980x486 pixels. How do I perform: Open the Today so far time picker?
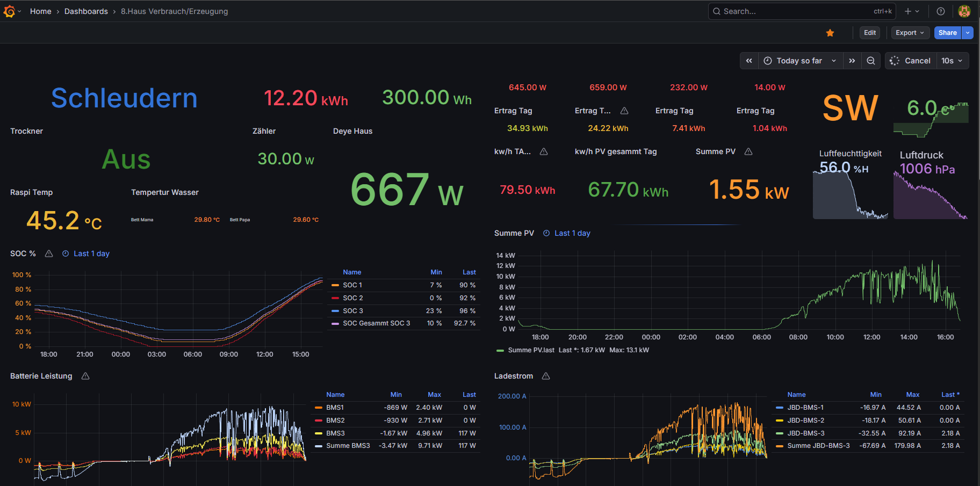tap(800, 61)
